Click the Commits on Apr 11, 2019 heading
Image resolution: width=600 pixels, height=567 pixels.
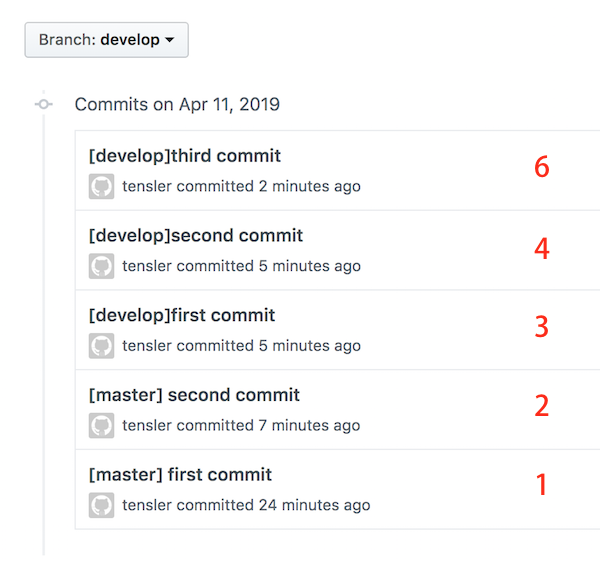coord(177,104)
